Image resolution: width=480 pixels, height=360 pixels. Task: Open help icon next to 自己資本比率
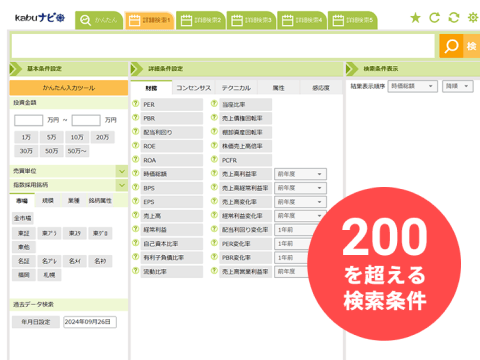click(x=135, y=243)
